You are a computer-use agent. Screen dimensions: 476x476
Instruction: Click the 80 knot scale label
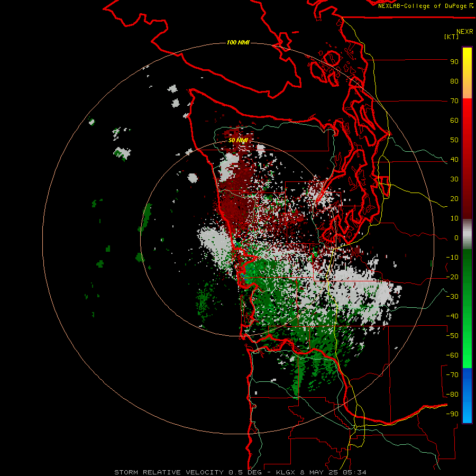point(454,81)
